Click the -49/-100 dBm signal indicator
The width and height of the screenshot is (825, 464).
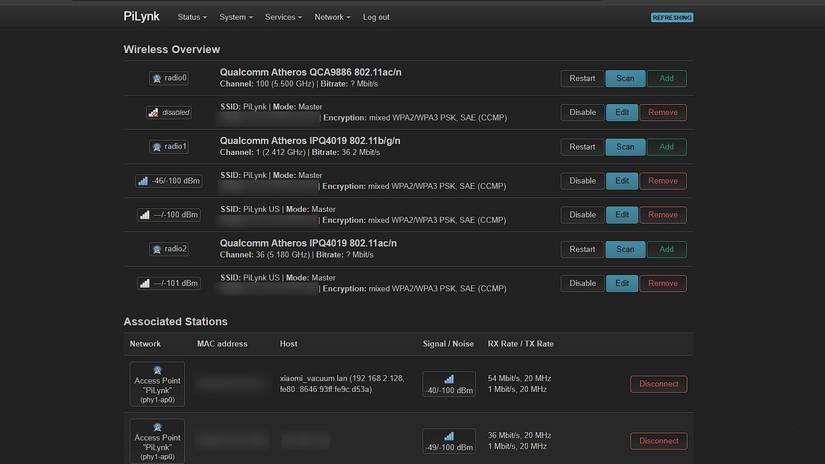pyautogui.click(x=449, y=441)
